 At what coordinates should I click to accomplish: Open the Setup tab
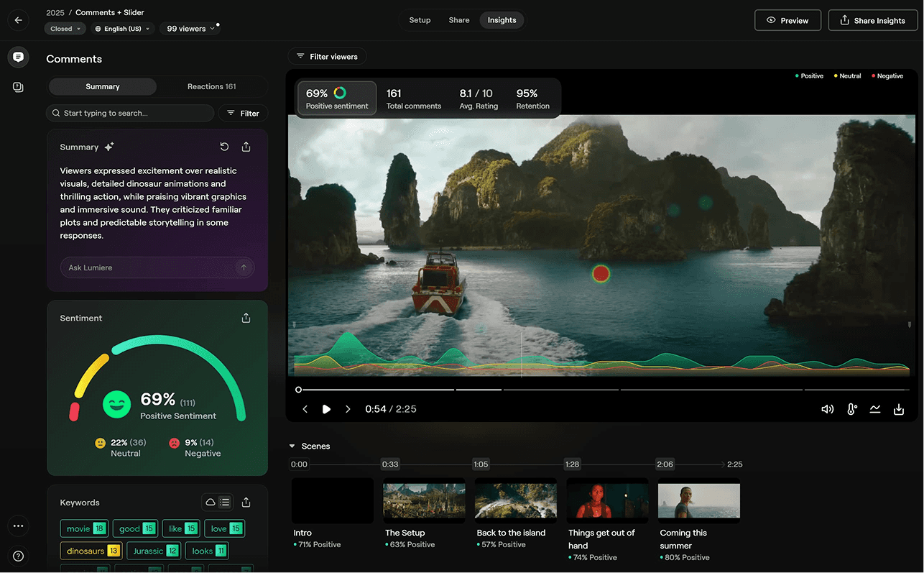[x=420, y=20]
